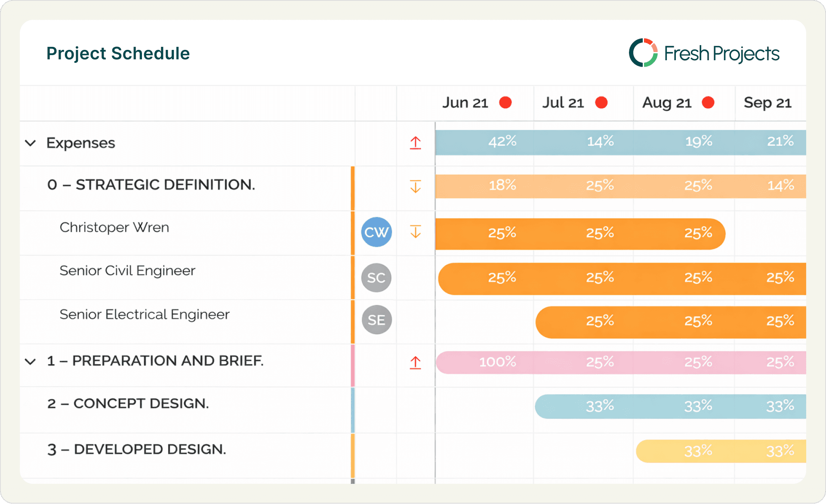Viewport: 826px width, 504px height.
Task: Click red up arrow for Preparation and Brief
Action: point(415,363)
